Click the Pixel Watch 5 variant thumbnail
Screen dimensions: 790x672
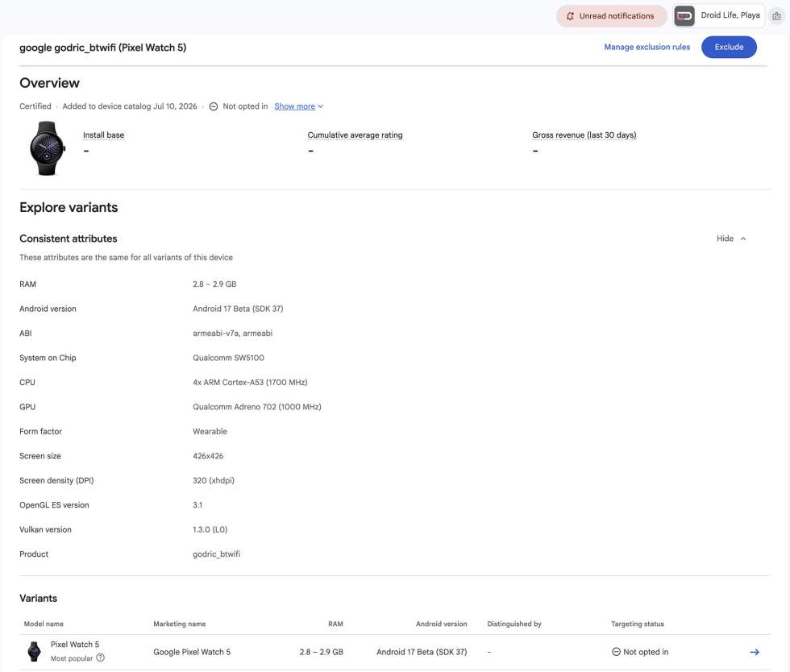pyautogui.click(x=34, y=651)
